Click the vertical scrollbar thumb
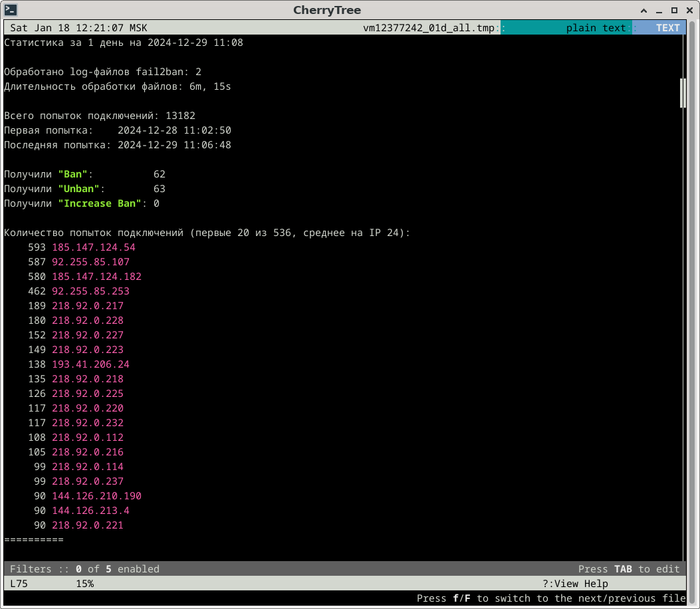This screenshot has width=700, height=609. click(682, 93)
